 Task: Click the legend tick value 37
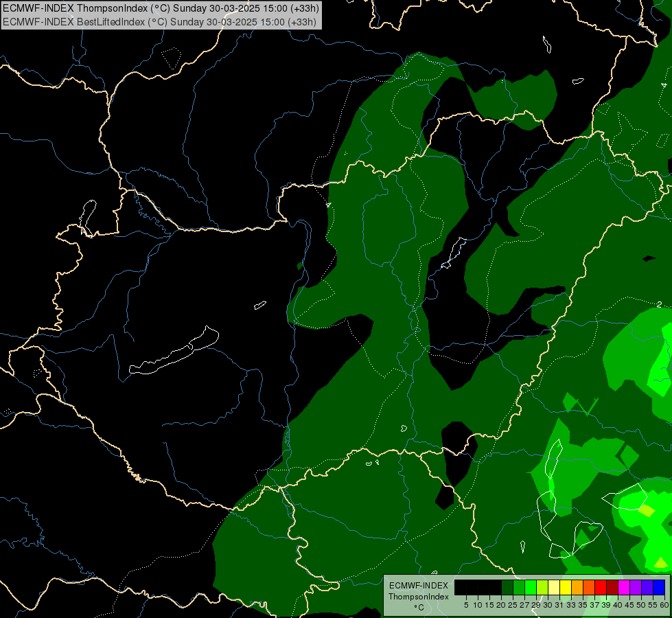[x=594, y=605]
